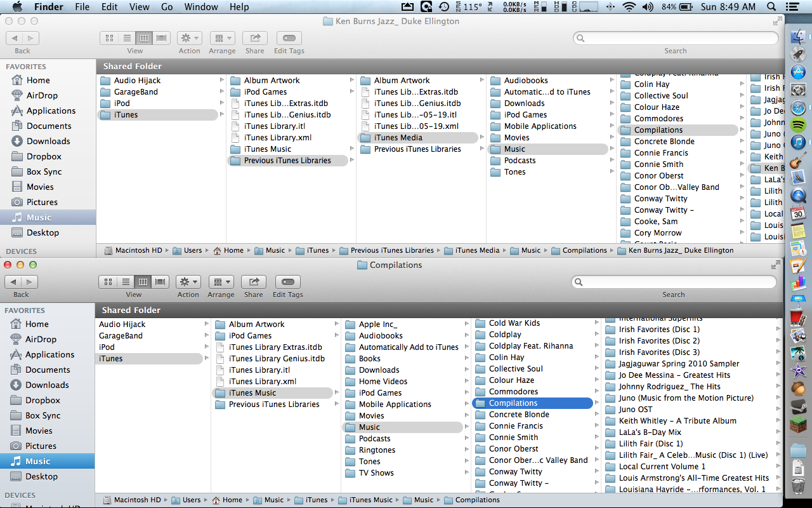Screen dimensions: 812x508
Task: Expand Album Artwork arrow in Compilations window
Action: click(337, 324)
